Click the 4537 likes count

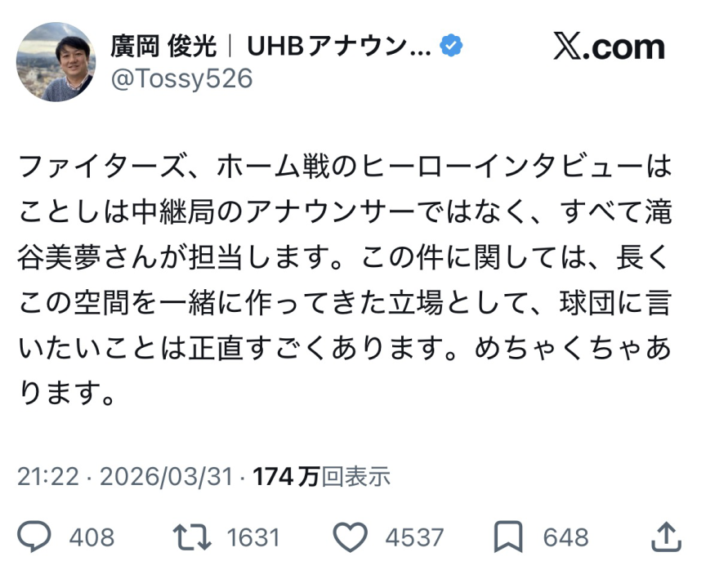(416, 537)
